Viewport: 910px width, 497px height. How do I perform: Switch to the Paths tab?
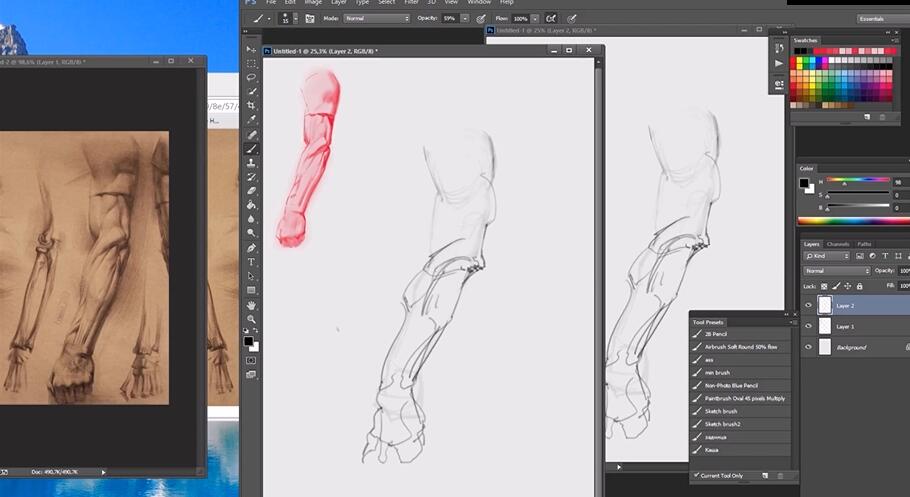click(864, 244)
